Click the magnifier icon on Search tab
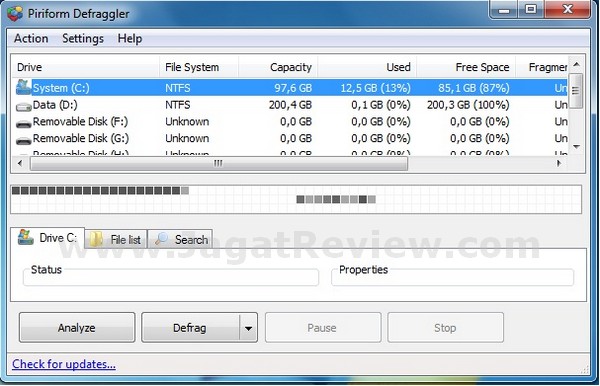The height and width of the screenshot is (386, 600). (x=161, y=239)
